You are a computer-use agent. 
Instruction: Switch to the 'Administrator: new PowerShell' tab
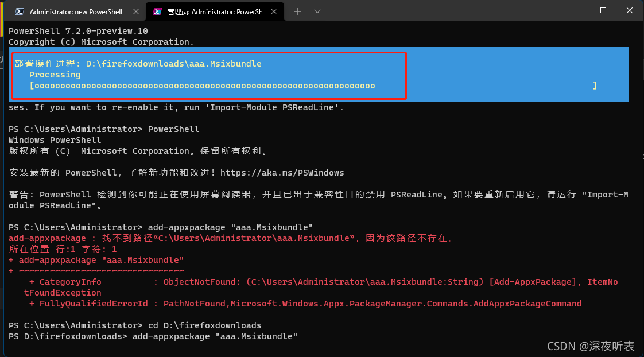(x=75, y=11)
